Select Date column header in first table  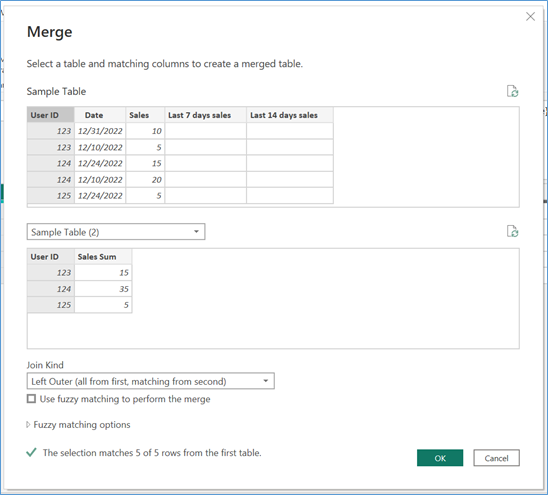click(x=100, y=115)
